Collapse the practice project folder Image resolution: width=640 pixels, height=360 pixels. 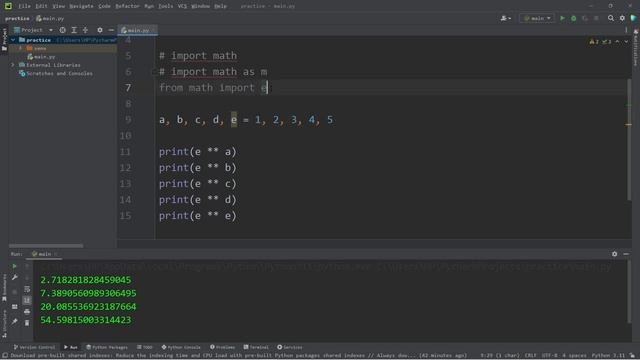pos(13,40)
